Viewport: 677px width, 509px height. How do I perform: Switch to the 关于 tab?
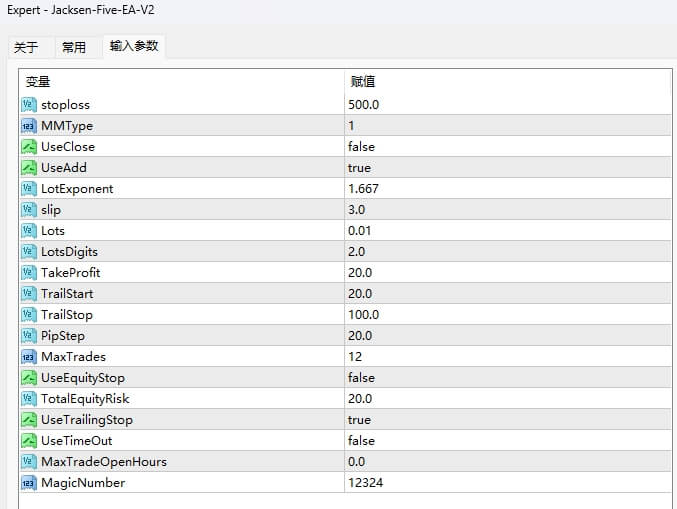coord(26,47)
